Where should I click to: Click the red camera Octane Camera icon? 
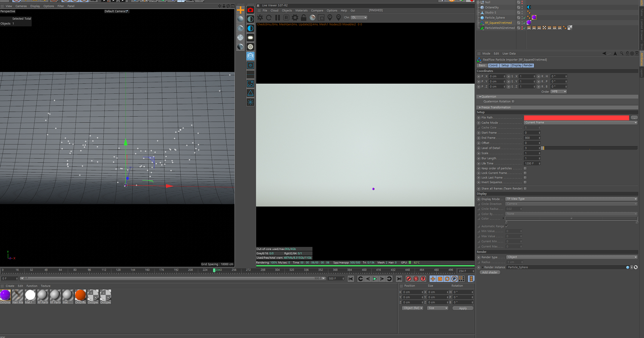coord(250,10)
